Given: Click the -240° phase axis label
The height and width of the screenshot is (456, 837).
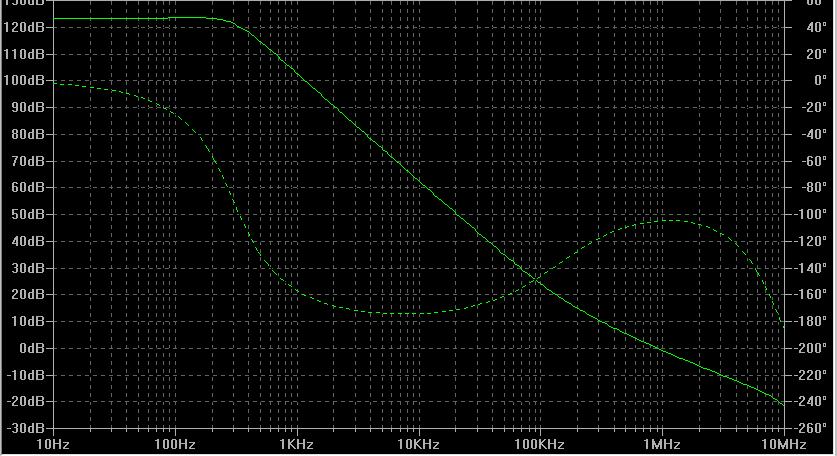Looking at the screenshot, I should tap(810, 401).
